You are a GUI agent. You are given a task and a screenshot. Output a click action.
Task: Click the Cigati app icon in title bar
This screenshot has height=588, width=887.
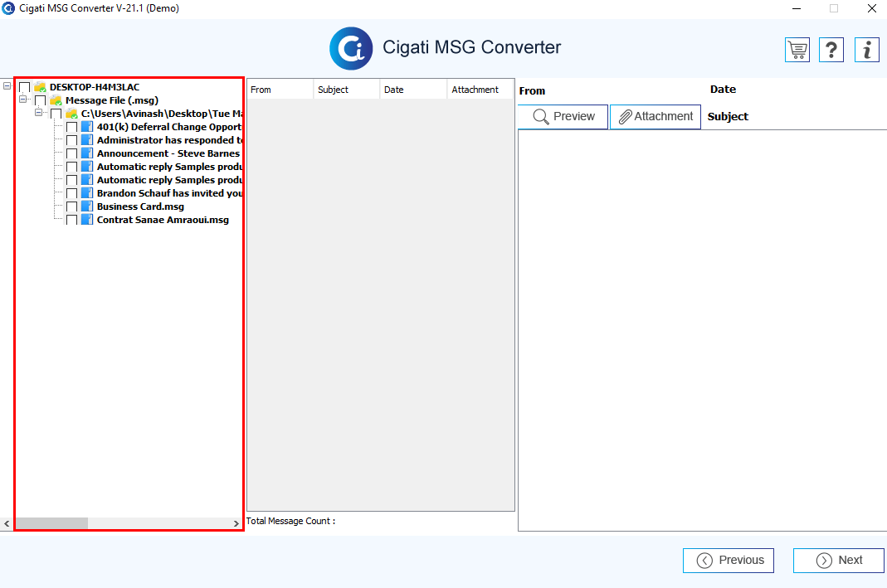8,8
